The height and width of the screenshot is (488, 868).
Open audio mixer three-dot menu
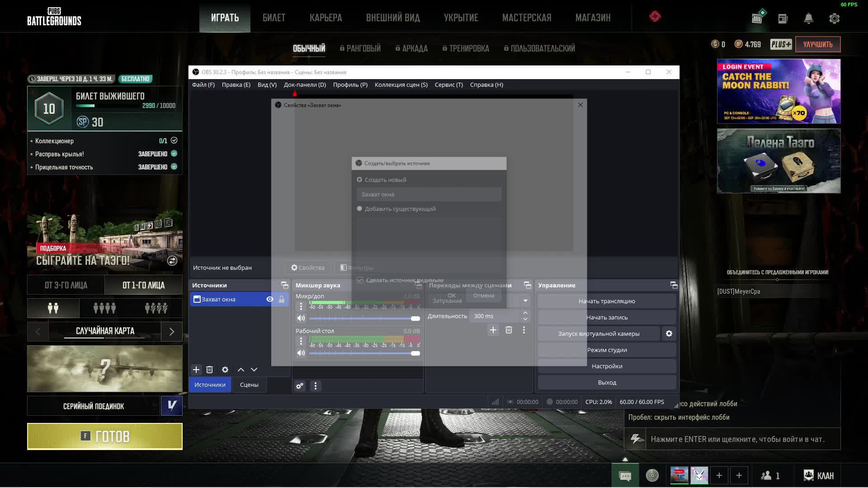(316, 386)
